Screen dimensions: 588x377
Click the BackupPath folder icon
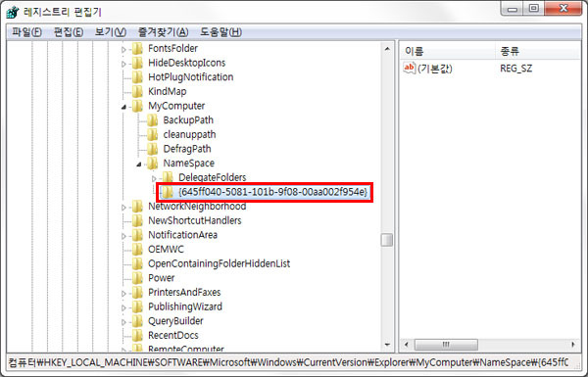pyautogui.click(x=152, y=120)
